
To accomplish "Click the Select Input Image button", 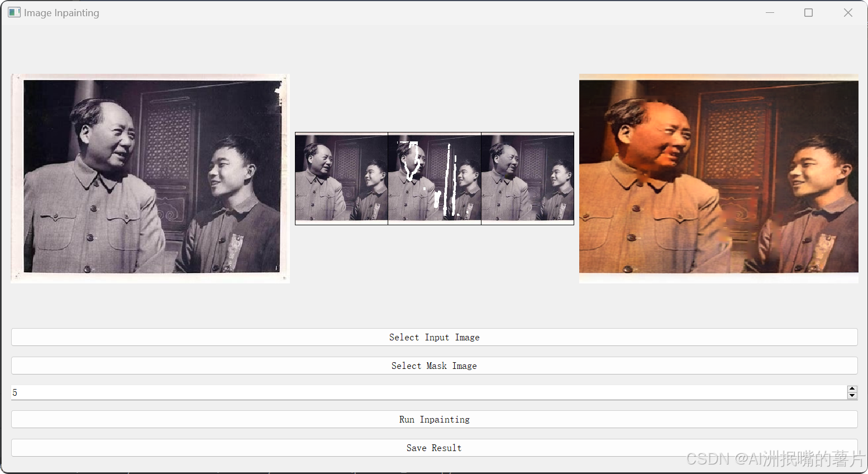I will click(x=434, y=337).
